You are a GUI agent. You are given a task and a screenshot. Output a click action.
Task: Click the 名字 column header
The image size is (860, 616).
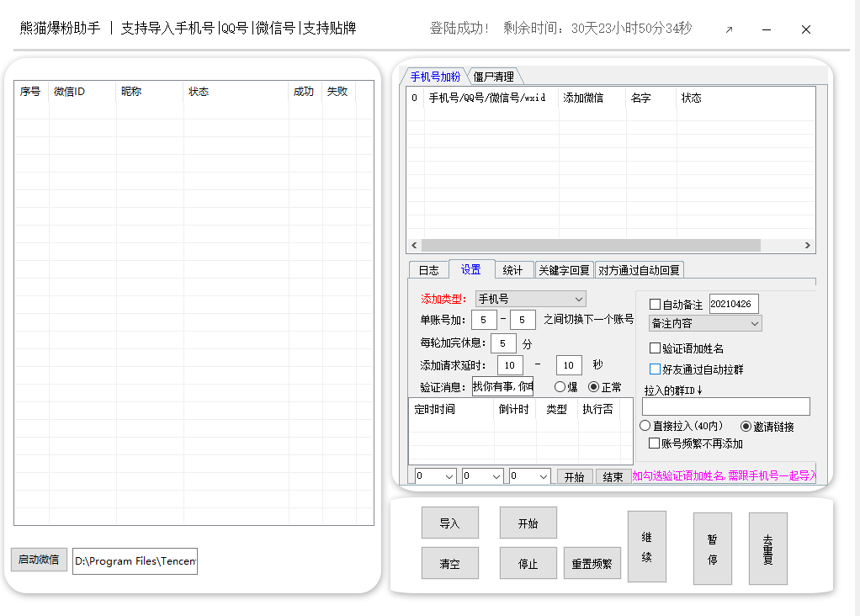(651, 98)
